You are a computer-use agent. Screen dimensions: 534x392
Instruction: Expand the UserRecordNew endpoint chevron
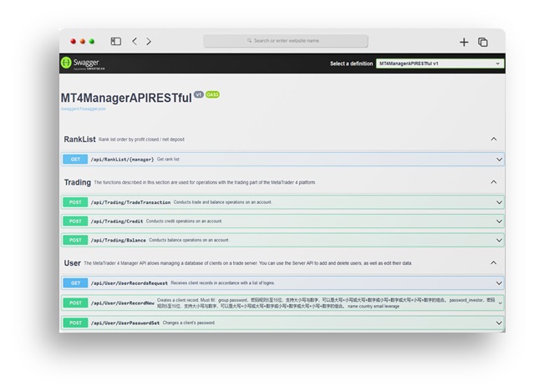[501, 303]
